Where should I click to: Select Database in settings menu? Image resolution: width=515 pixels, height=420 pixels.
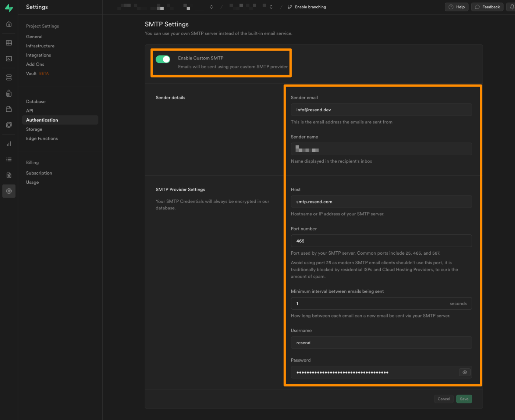click(x=36, y=101)
